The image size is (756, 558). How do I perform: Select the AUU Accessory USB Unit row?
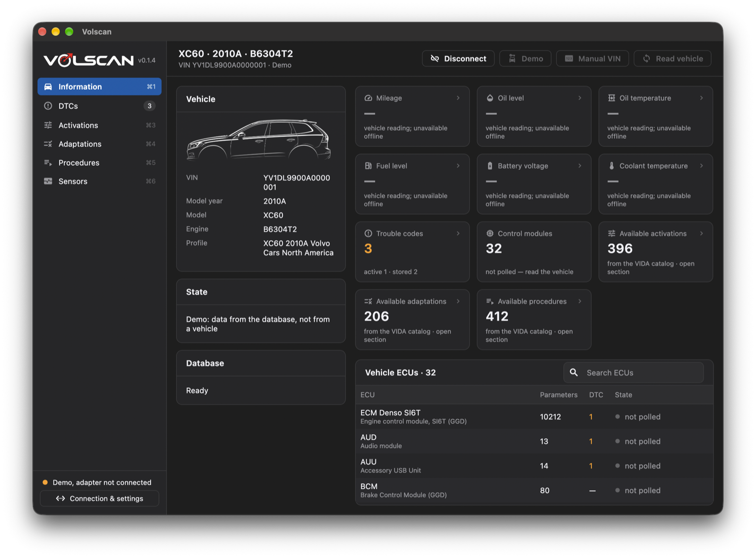click(x=534, y=466)
